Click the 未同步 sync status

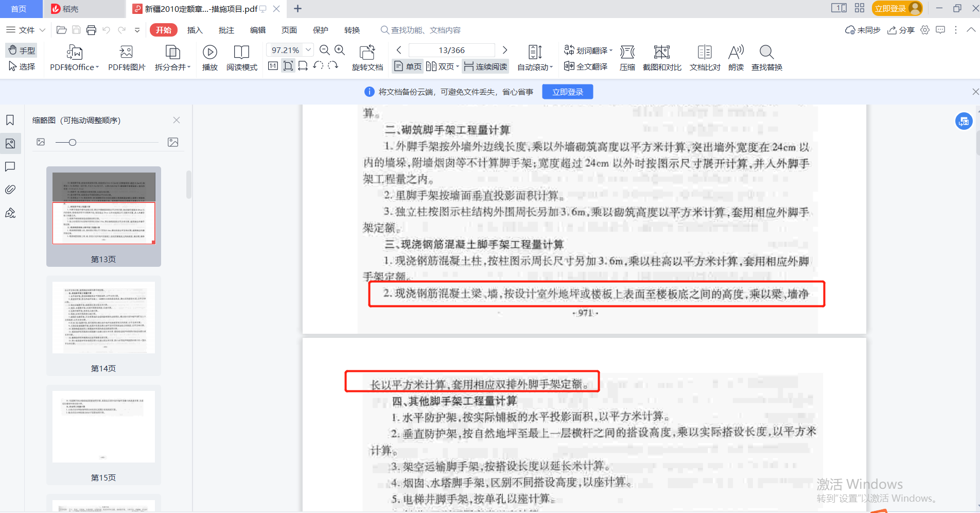[863, 30]
